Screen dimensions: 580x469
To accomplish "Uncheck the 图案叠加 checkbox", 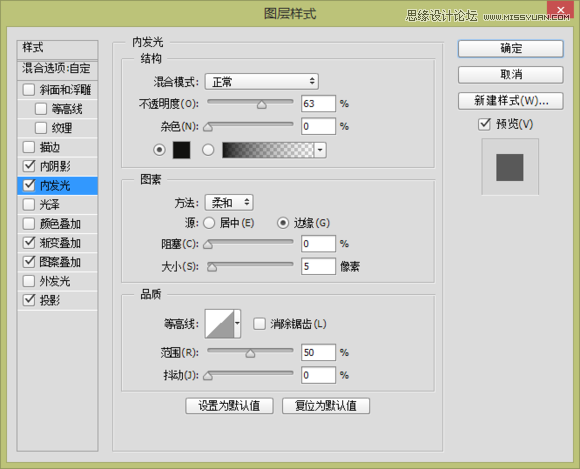I will (29, 262).
